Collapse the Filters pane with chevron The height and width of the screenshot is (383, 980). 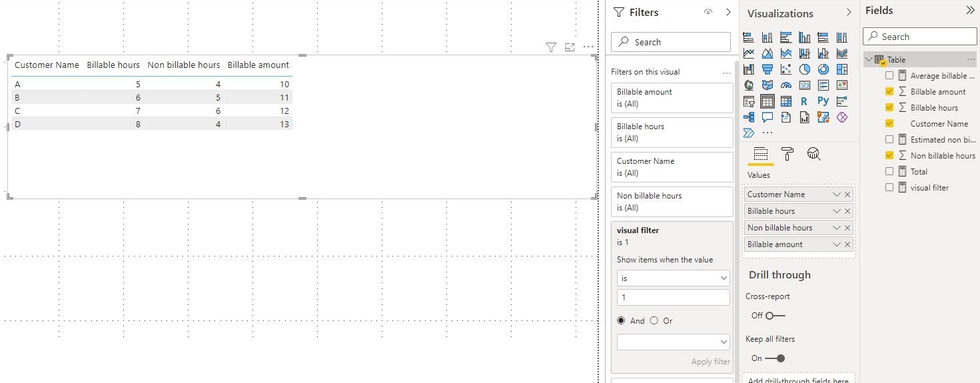coord(728,13)
